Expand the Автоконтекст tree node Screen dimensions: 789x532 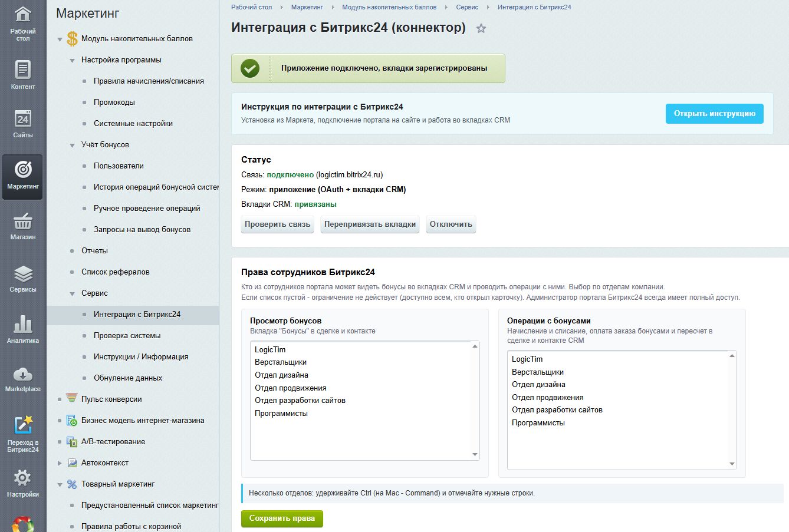60,463
